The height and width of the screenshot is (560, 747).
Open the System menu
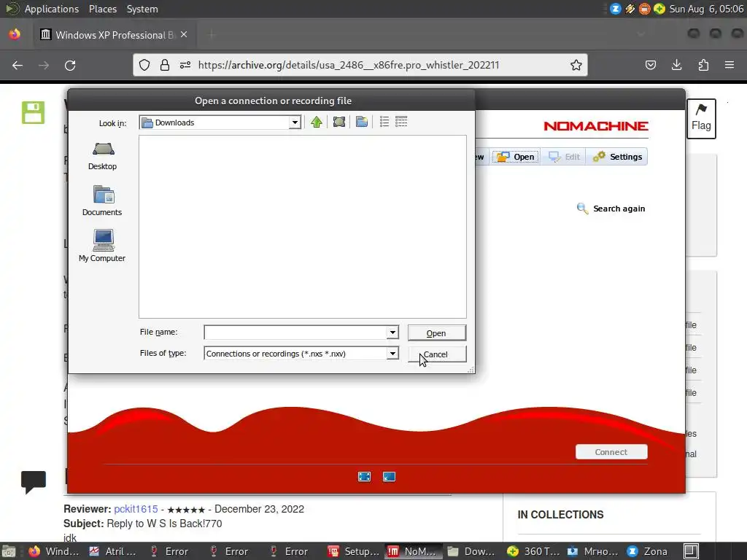142,9
